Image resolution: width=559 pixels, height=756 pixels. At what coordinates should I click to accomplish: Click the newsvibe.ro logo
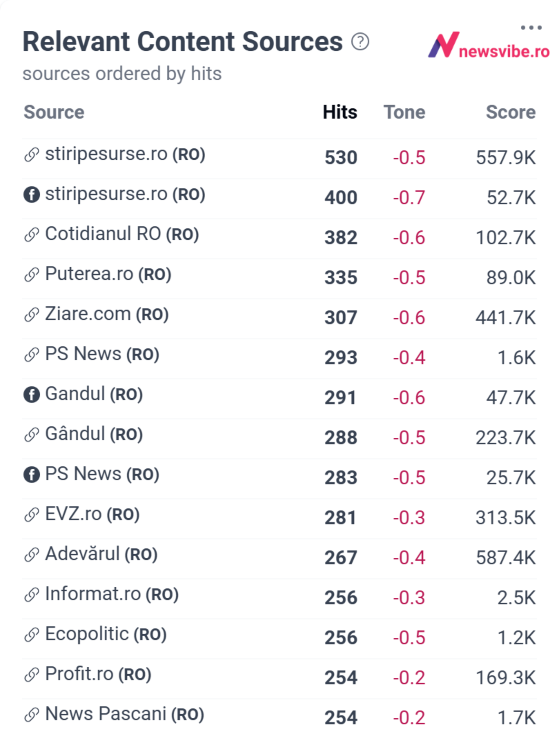coord(488,45)
